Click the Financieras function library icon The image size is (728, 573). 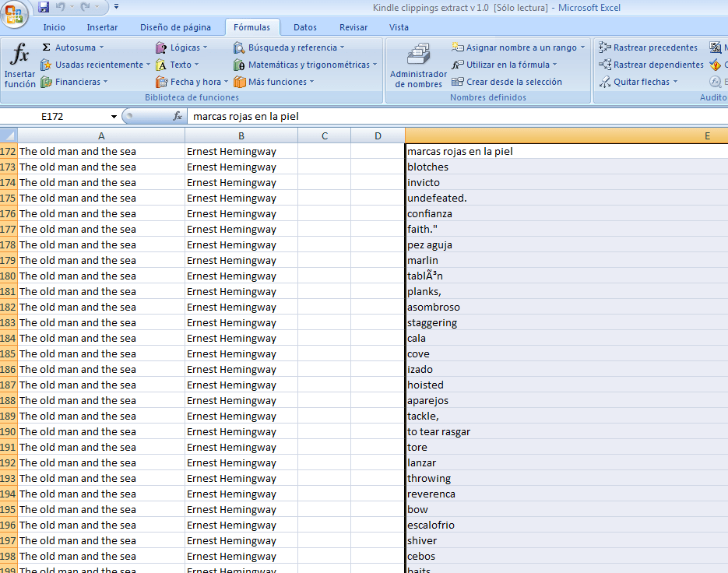pyautogui.click(x=45, y=82)
